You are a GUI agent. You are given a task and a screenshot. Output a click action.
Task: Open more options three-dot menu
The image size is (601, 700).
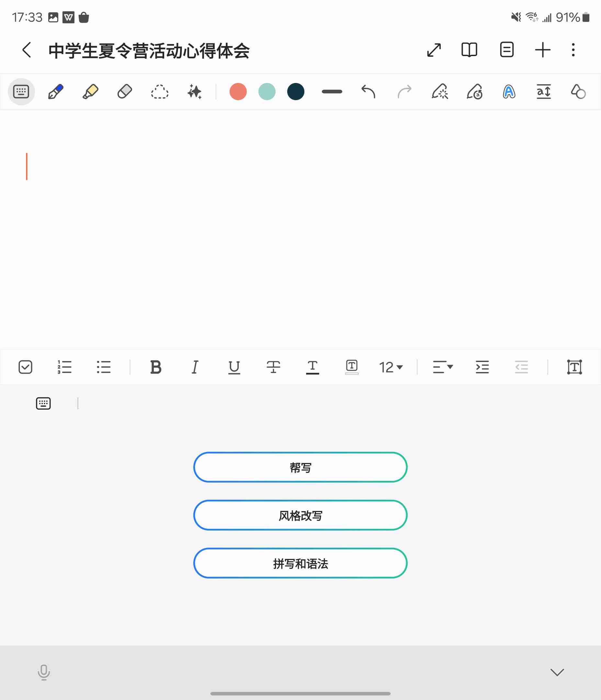pyautogui.click(x=573, y=50)
